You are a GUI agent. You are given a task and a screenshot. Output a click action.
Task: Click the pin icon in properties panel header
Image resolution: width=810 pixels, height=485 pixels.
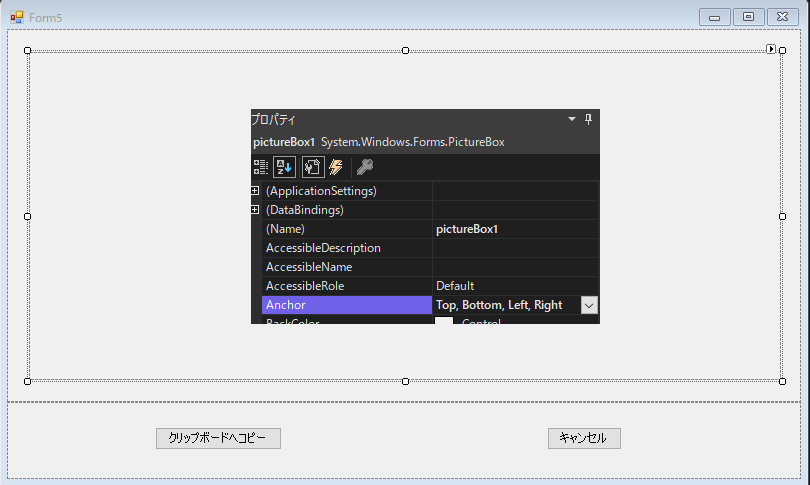tap(588, 119)
